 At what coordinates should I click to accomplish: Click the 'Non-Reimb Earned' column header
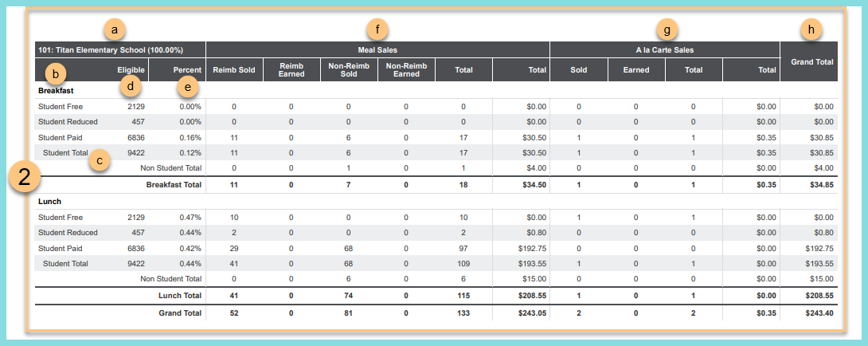click(x=406, y=70)
